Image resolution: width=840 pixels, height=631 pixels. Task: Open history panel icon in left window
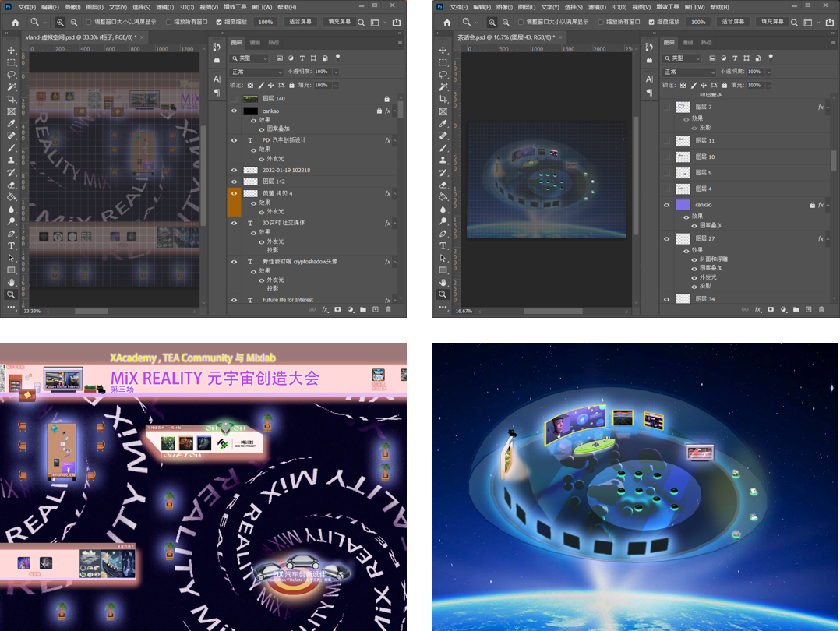(217, 47)
